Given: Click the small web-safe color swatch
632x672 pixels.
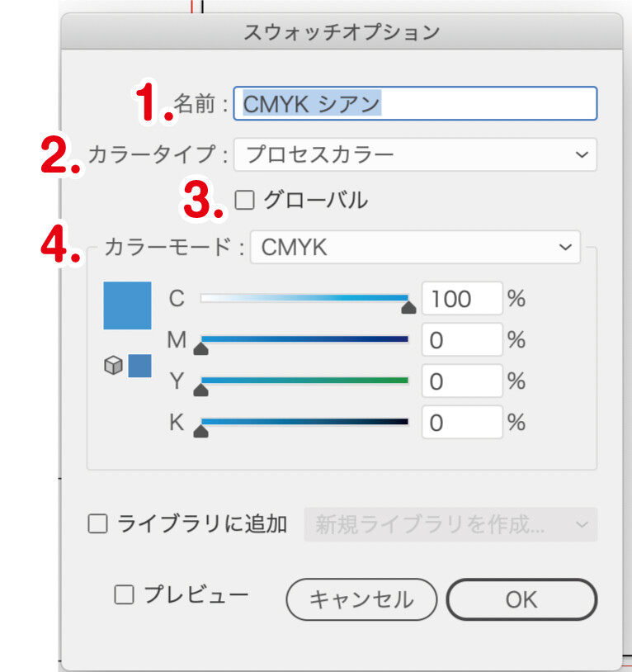Looking at the screenshot, I should (x=139, y=366).
